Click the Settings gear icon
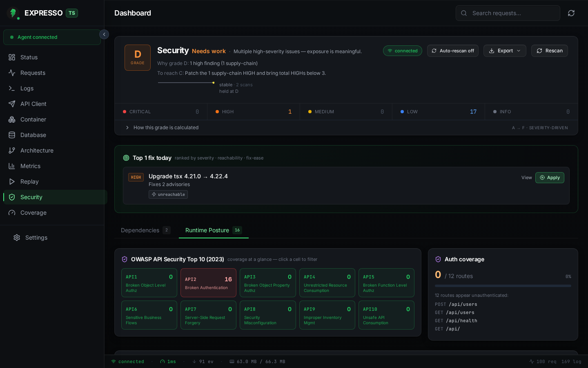Image resolution: width=588 pixels, height=368 pixels. tap(17, 238)
